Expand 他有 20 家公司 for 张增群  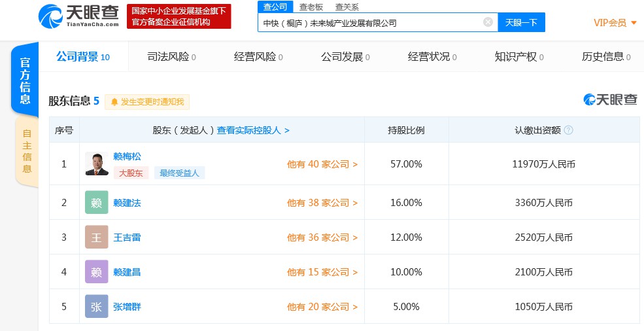322,307
